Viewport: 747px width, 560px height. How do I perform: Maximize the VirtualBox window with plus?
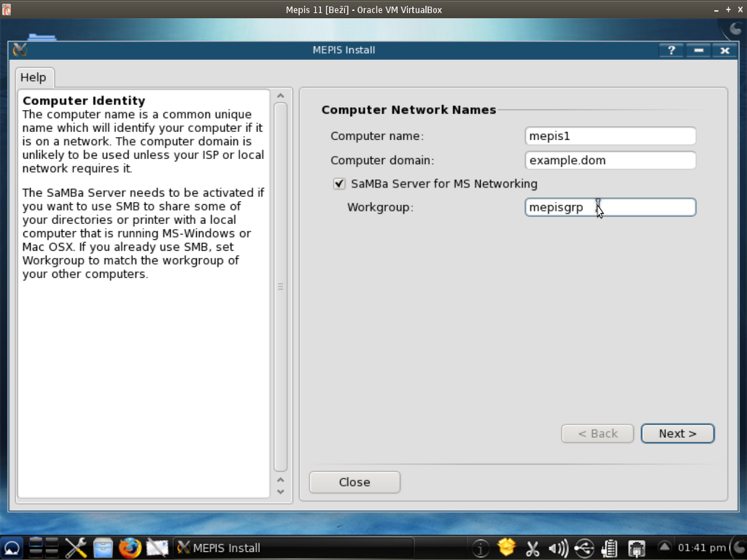click(728, 9)
